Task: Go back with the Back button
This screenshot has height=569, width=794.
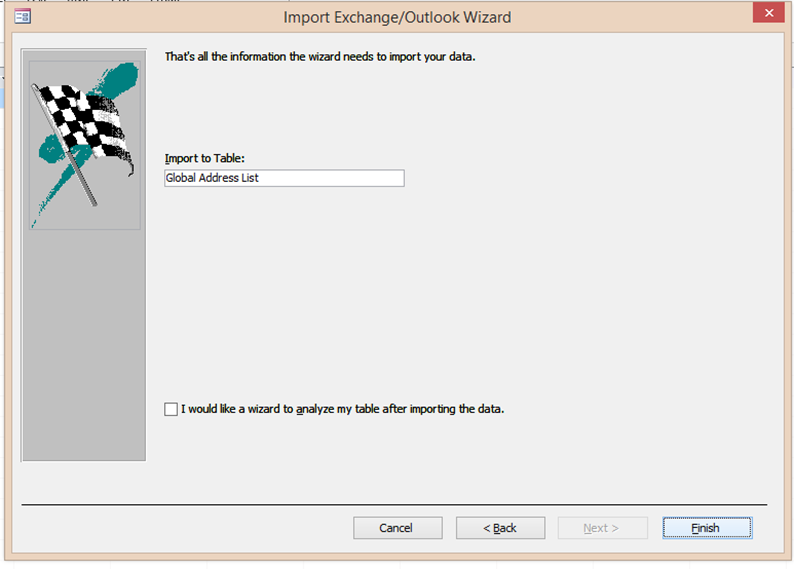Action: click(x=500, y=528)
